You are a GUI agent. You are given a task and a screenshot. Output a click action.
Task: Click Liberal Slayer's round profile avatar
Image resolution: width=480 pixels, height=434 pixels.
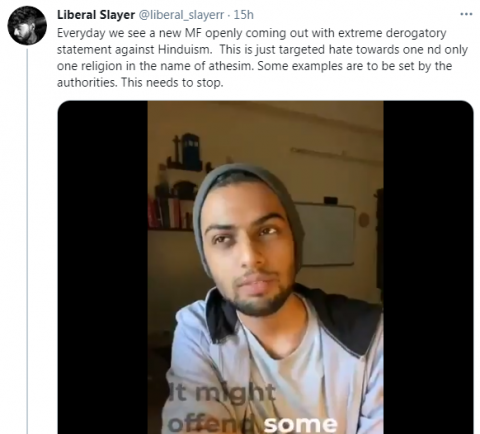[x=27, y=26]
